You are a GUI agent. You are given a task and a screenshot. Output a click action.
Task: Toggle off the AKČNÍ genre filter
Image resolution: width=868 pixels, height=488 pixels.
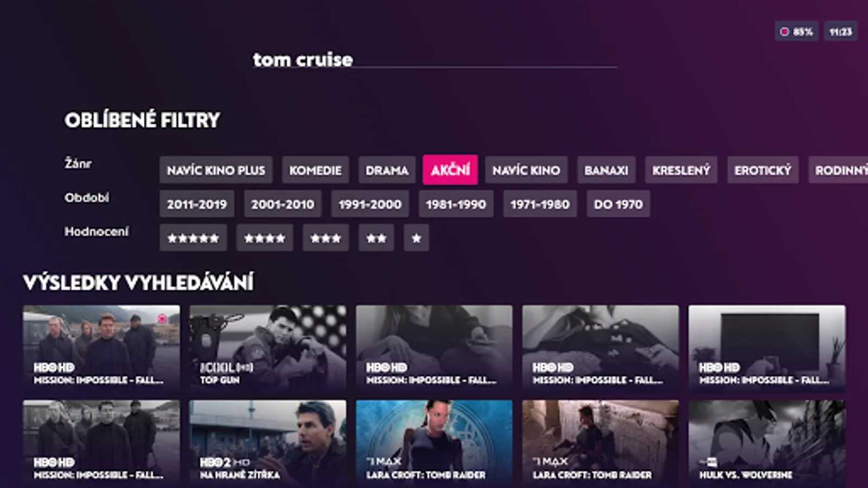pos(450,170)
